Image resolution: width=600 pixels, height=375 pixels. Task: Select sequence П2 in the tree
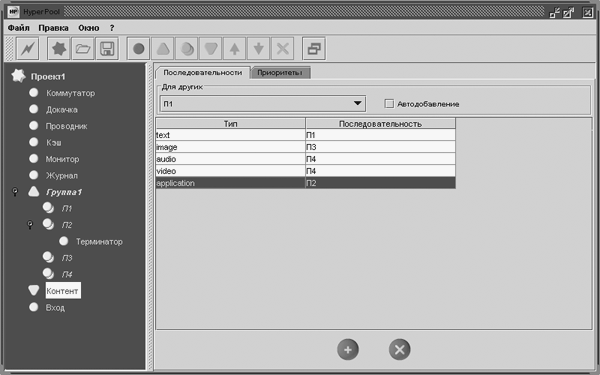coord(67,225)
